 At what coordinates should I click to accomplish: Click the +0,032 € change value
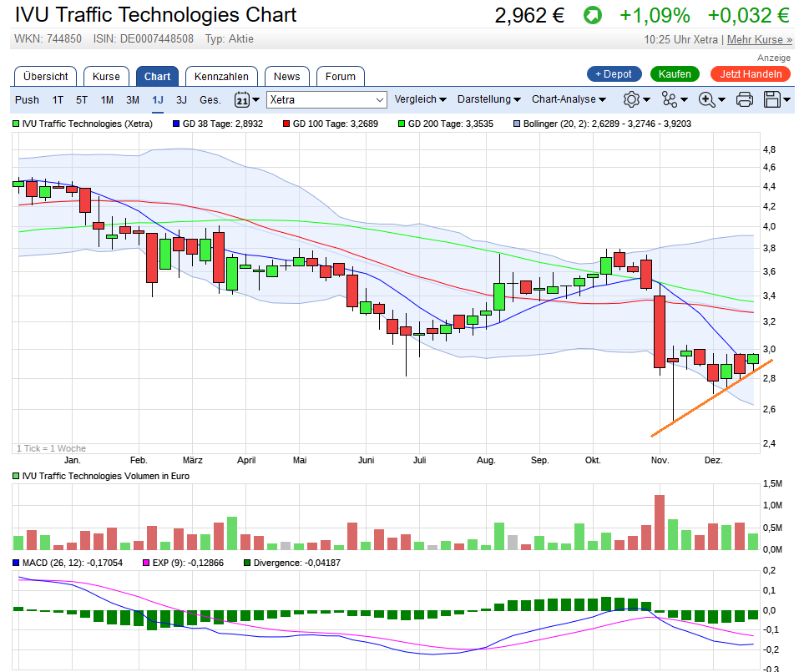coord(749,15)
